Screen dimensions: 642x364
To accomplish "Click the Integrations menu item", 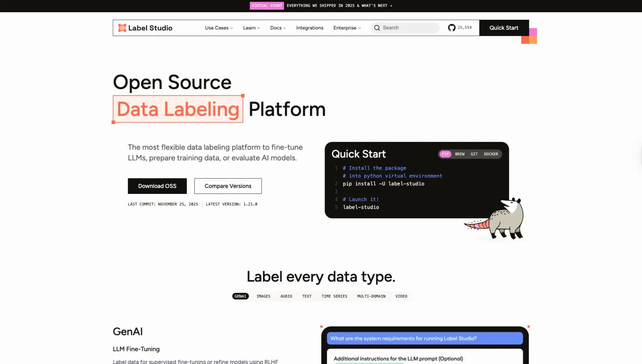I will pos(310,28).
